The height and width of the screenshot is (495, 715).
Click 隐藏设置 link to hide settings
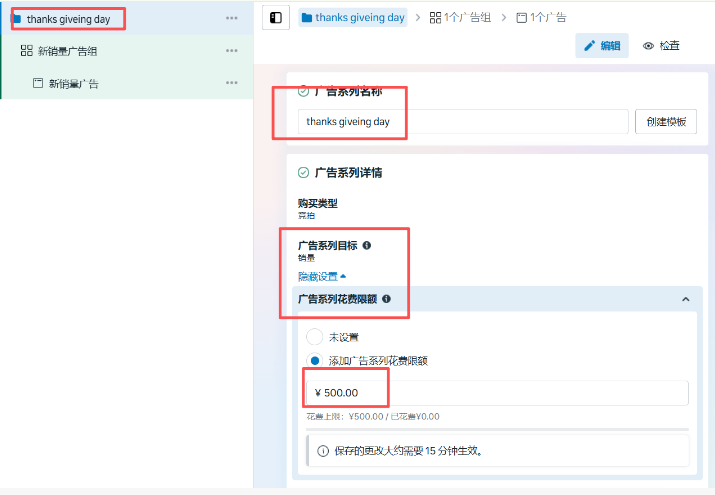322,277
